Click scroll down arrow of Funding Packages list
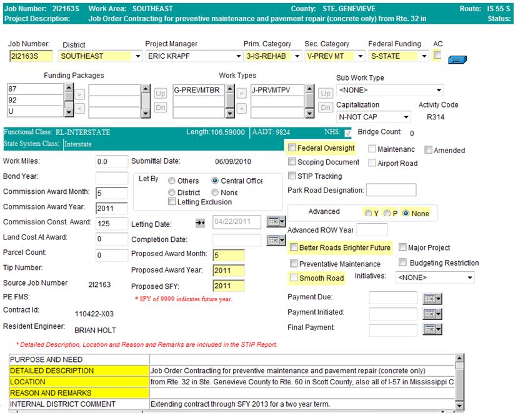The width and height of the screenshot is (518, 420). tap(69, 112)
